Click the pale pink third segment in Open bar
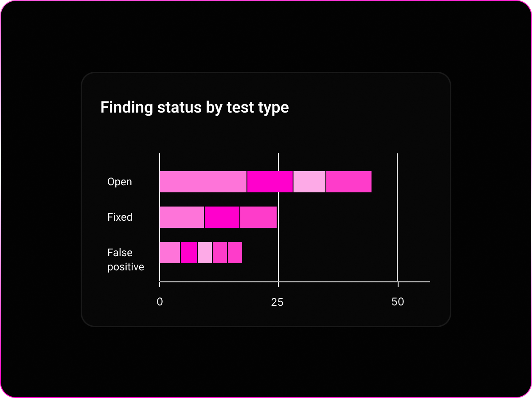532x398 pixels. pyautogui.click(x=309, y=182)
